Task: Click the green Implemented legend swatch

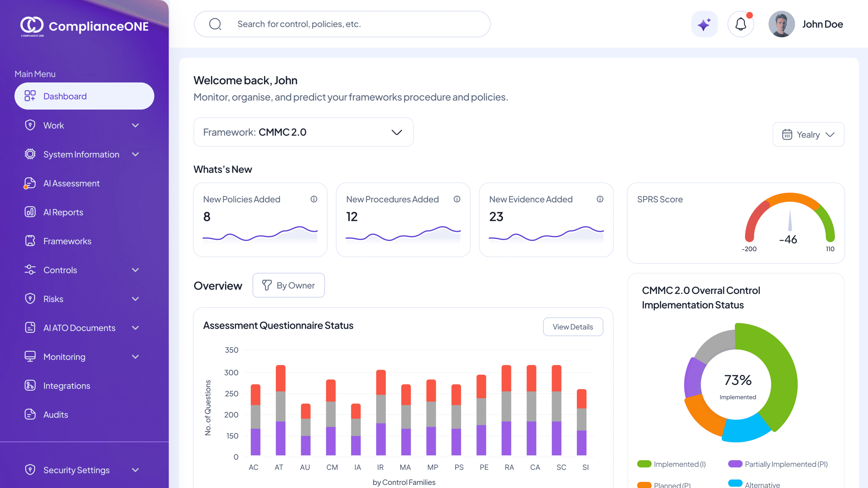Action: tap(644, 464)
